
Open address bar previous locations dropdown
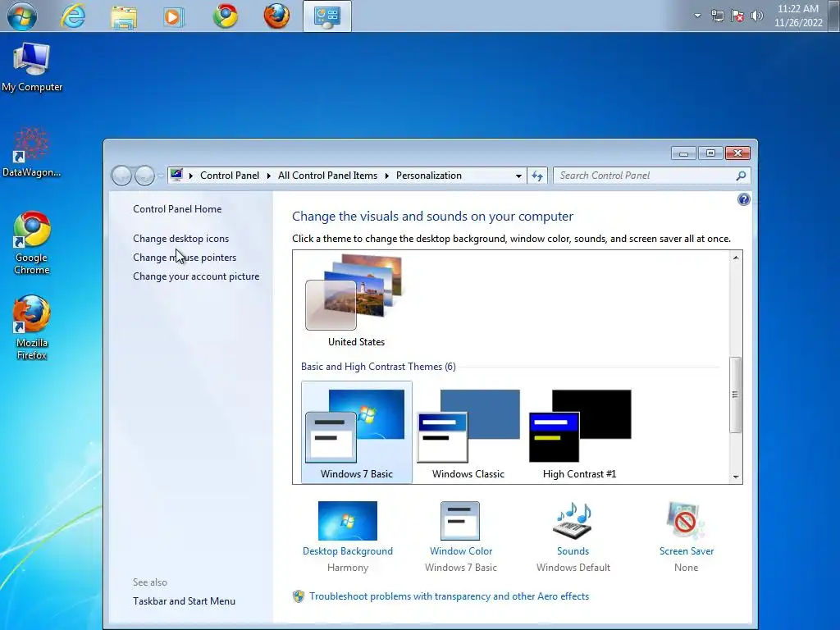coord(518,176)
